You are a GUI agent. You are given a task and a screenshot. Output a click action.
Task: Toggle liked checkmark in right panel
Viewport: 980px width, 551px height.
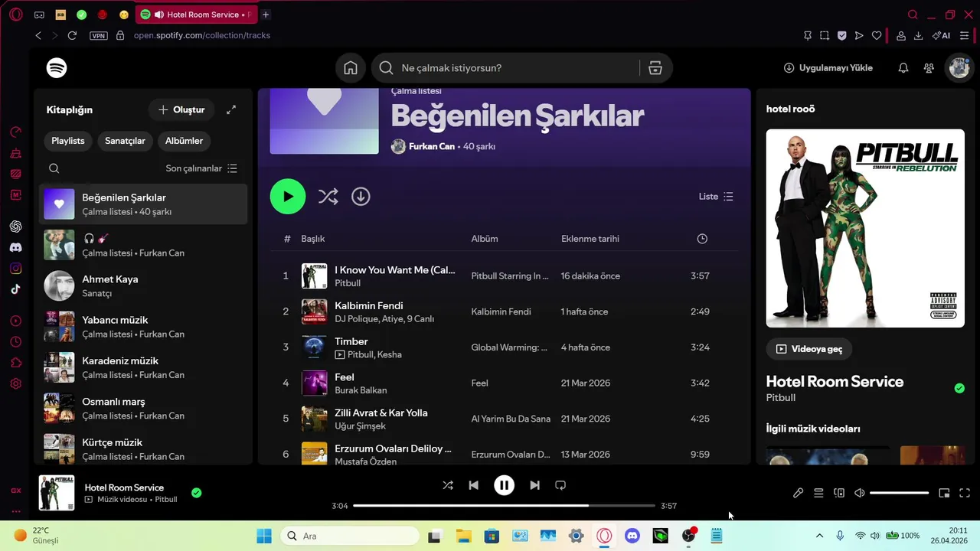(x=959, y=389)
